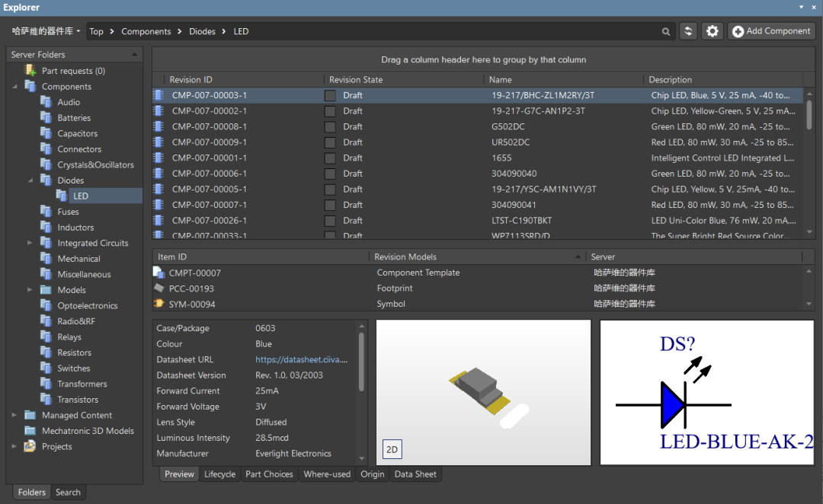Switch to the Lifecycle tab

[220, 474]
